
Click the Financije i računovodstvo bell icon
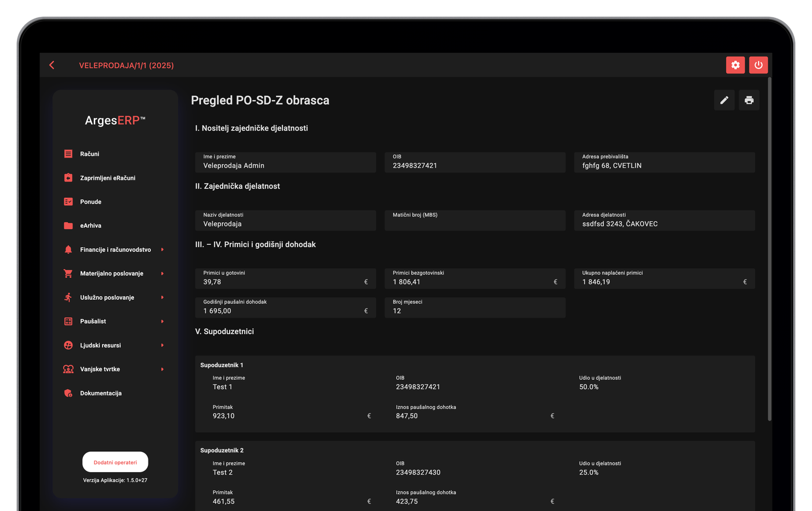tap(68, 249)
